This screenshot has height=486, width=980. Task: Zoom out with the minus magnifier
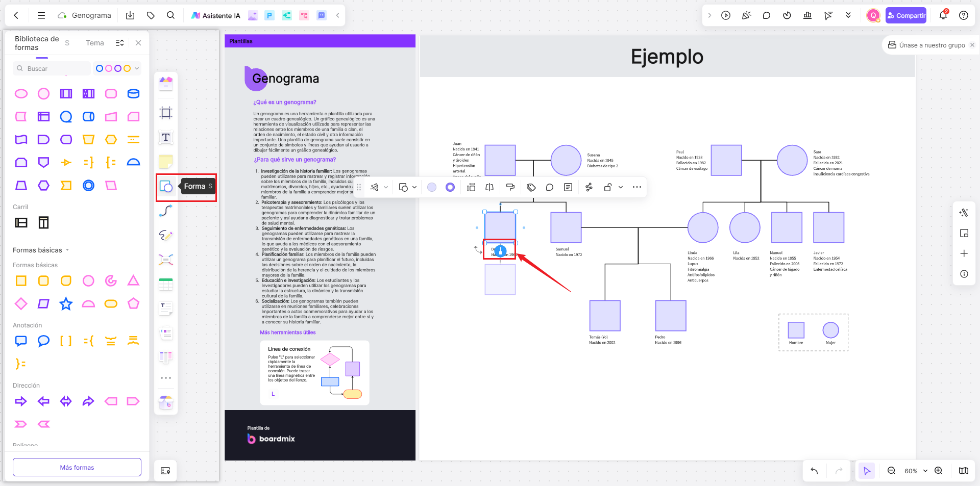891,471
